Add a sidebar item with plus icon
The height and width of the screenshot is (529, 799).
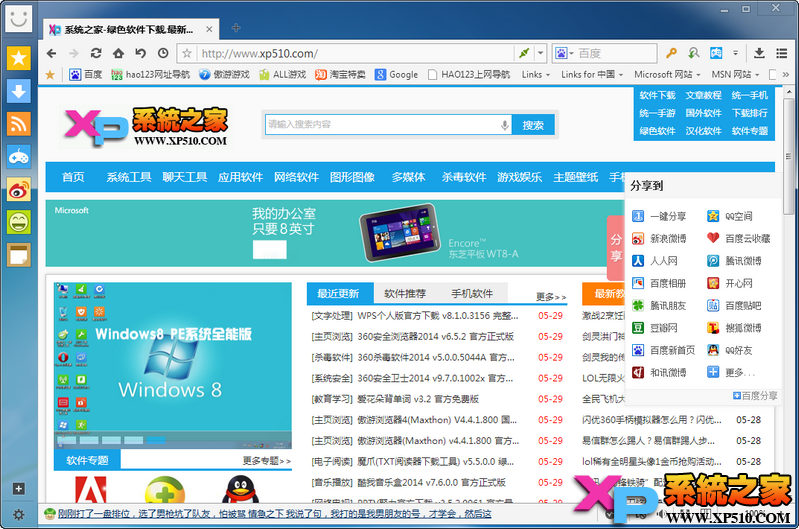18,489
